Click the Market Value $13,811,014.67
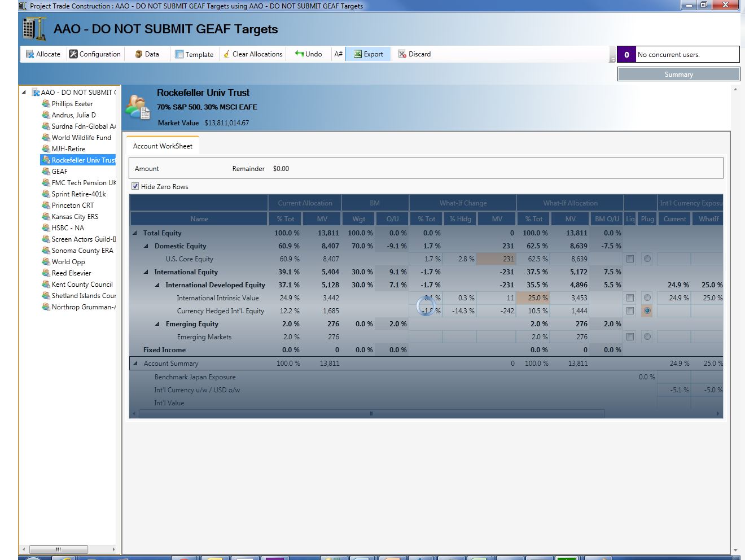745x560 pixels. 226,123
